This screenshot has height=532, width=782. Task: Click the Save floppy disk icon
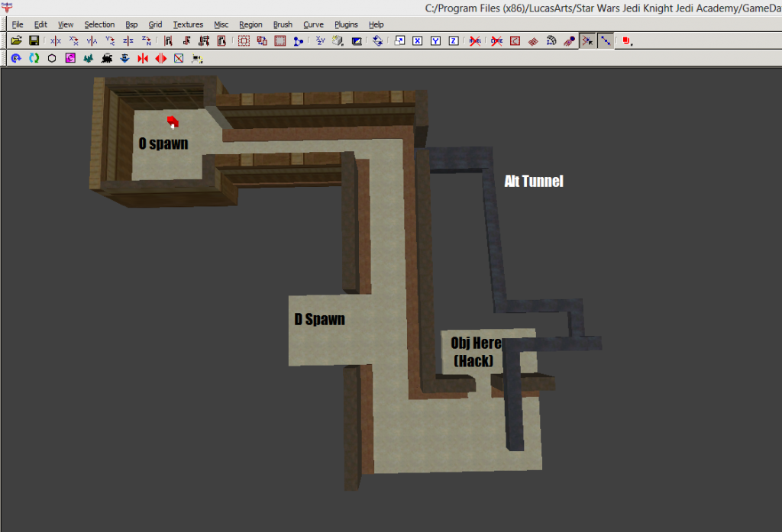tap(34, 40)
